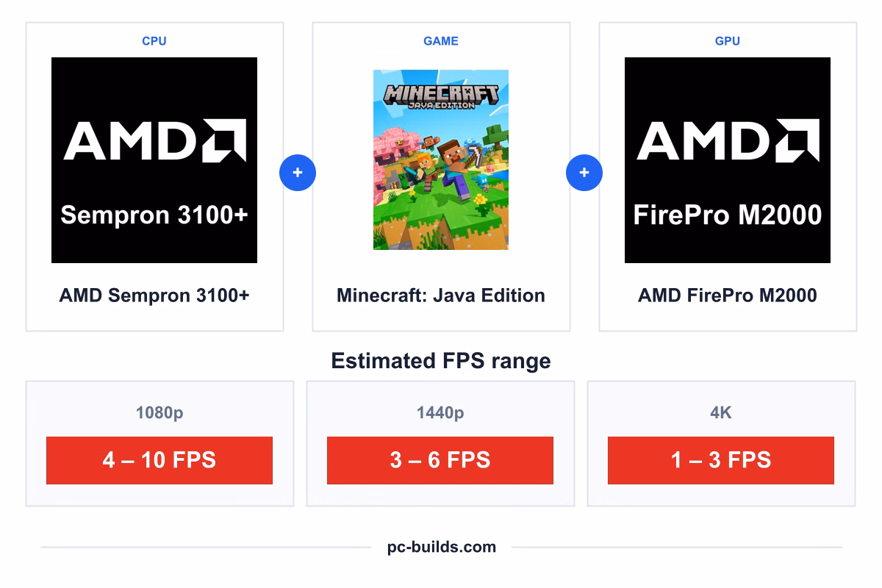Select the GAME label heading
The width and height of the screenshot is (882, 588).
[x=441, y=41]
